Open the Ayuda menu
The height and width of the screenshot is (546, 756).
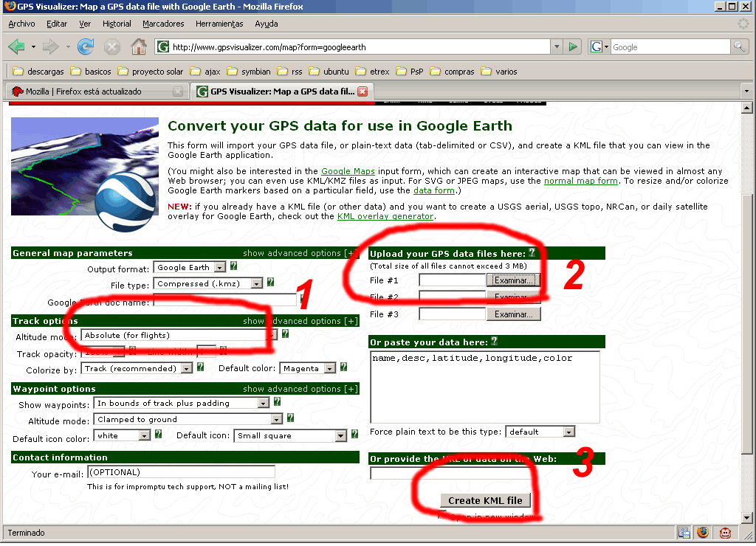coord(266,24)
